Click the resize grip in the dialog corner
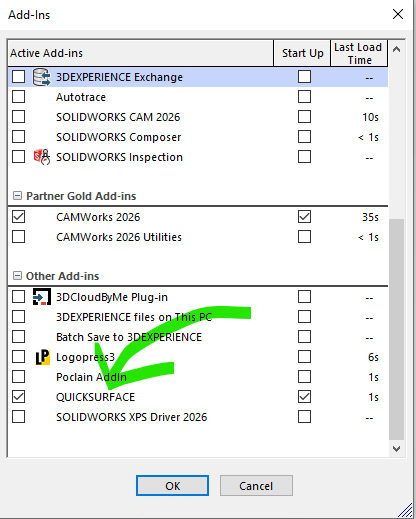This screenshot has height=519, width=416. (x=406, y=510)
